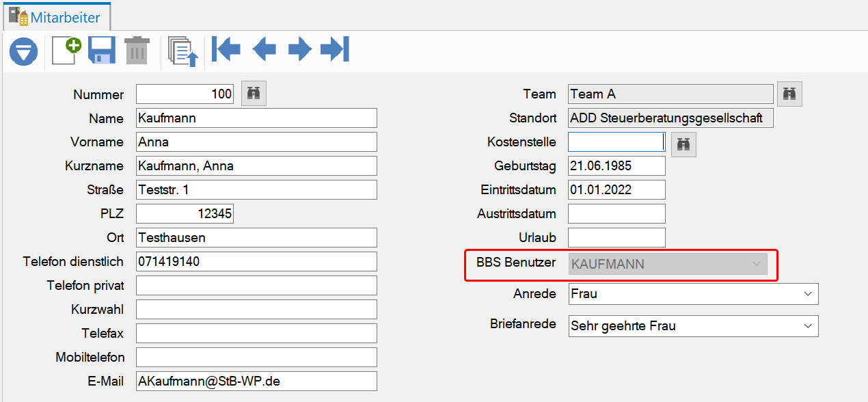The width and height of the screenshot is (868, 402).
Task: Click the Telefon dienstlich field
Action: tap(256, 262)
